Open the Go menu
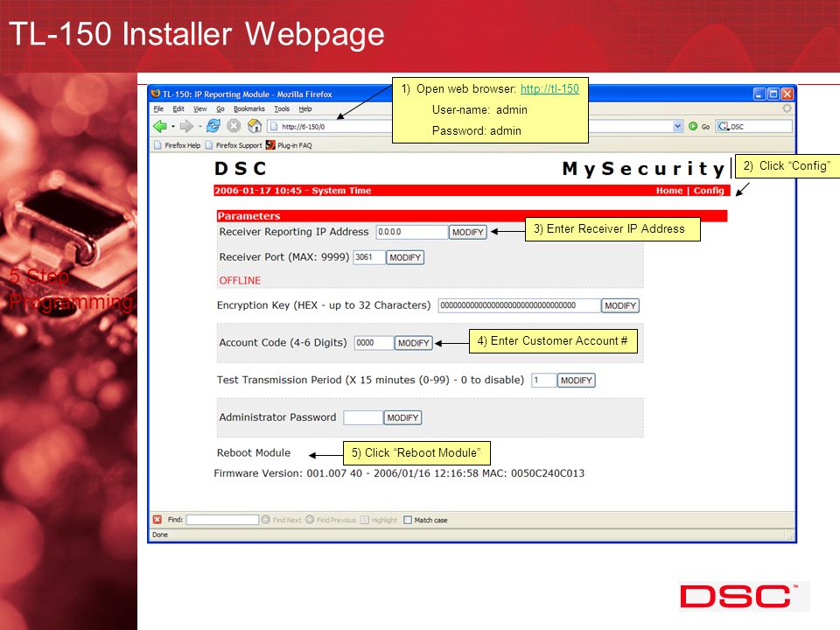 220,108
